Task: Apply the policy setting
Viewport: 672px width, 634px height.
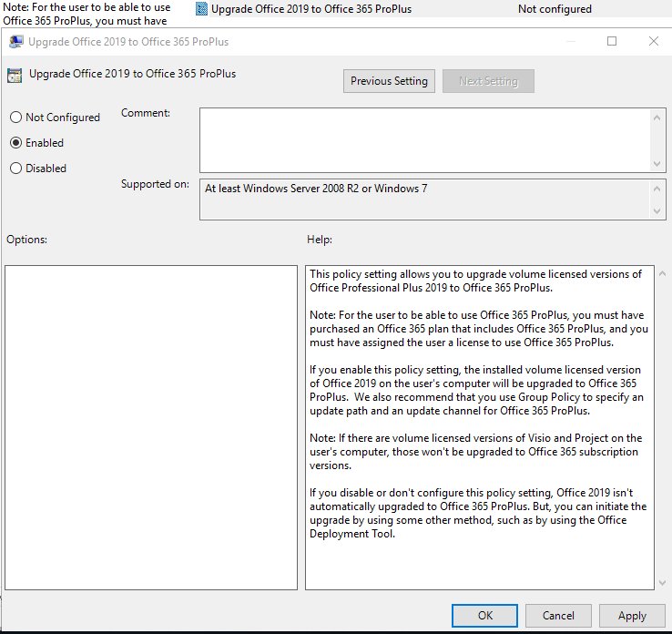Action: 632,616
